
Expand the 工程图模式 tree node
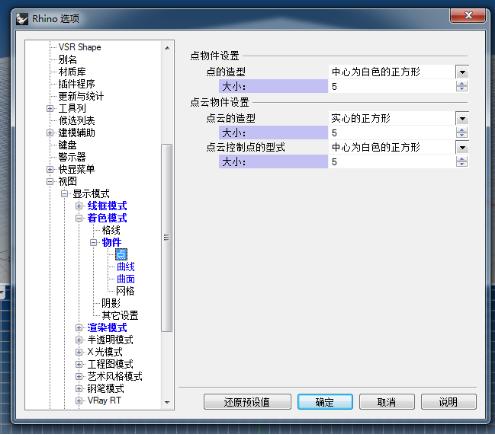(79, 364)
